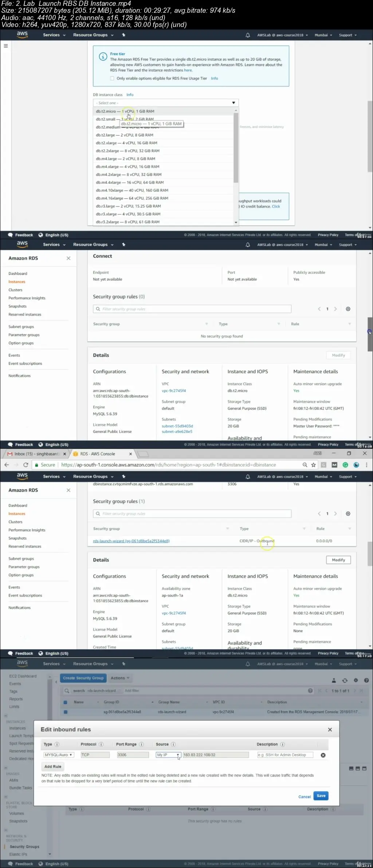Click page scrollbar in Chrome RDS page

[x=370, y=554]
